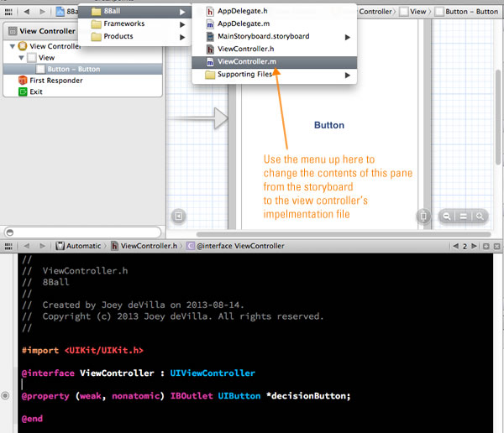The width and height of the screenshot is (504, 433).
Task: Click the #import <UIKit/UIKit.h> line
Action: pyautogui.click(x=82, y=351)
